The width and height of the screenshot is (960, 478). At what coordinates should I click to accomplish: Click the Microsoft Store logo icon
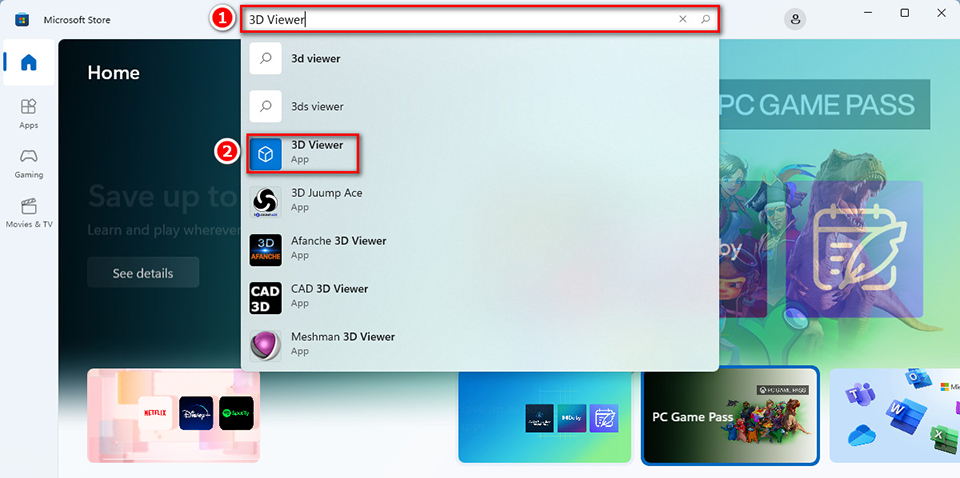click(22, 20)
